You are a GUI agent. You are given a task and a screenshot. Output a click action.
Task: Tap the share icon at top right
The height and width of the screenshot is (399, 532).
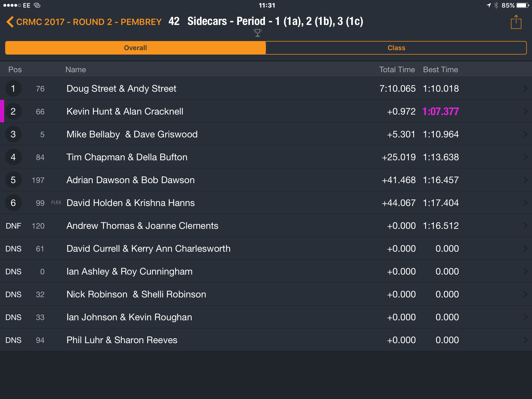pos(516,22)
